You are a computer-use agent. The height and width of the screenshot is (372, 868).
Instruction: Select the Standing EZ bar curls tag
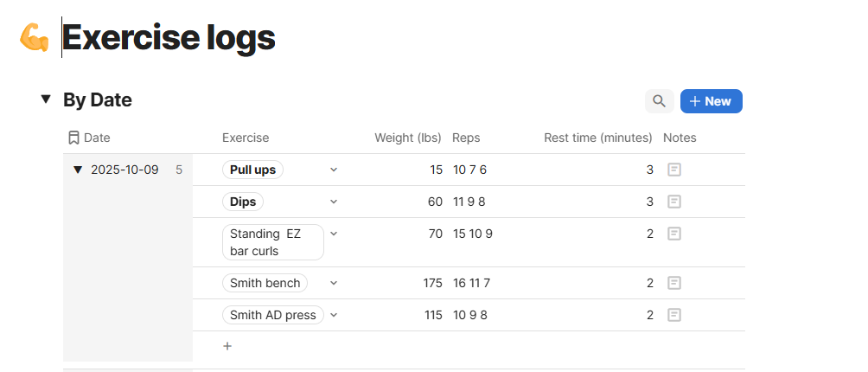(272, 242)
